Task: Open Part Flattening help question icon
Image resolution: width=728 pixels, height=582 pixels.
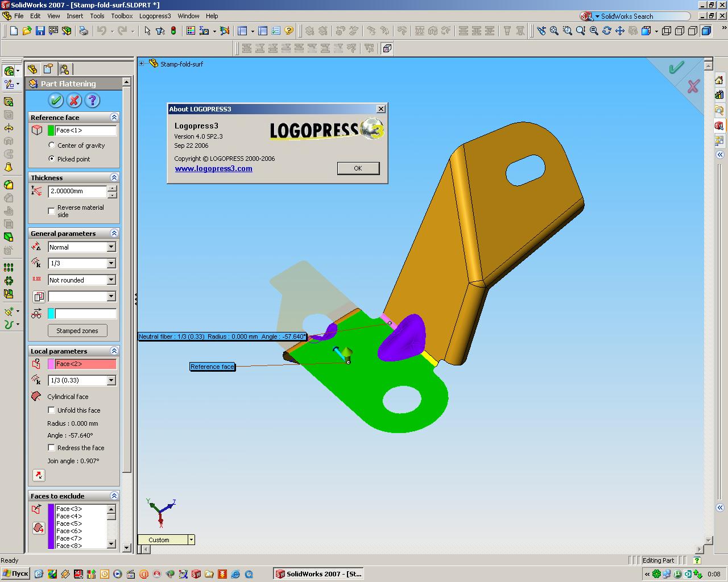Action: click(92, 101)
